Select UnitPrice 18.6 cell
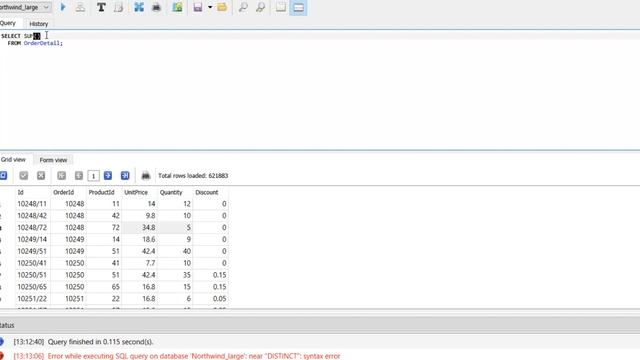 [139, 239]
